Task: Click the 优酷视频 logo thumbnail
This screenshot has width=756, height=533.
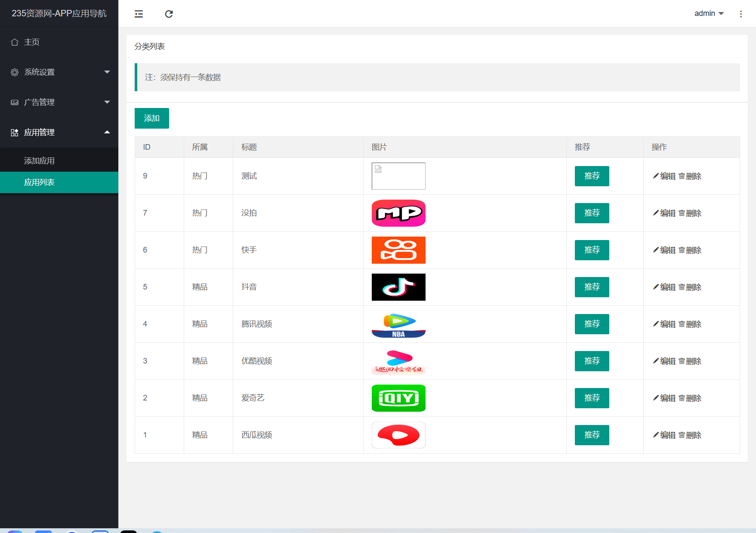Action: [398, 361]
